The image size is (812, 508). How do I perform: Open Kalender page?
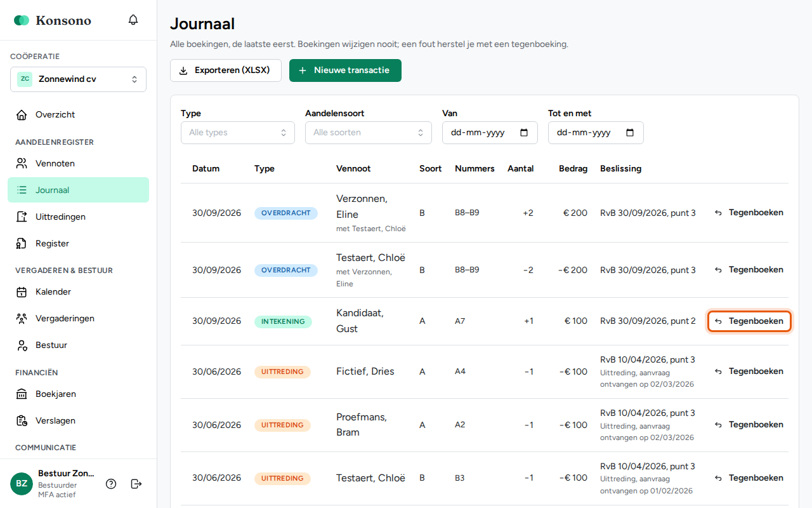click(x=78, y=292)
